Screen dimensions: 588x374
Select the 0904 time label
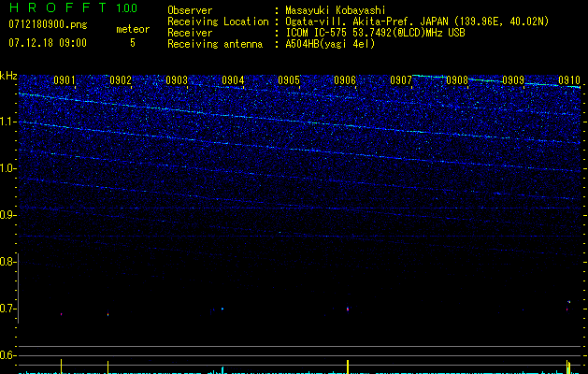point(233,80)
